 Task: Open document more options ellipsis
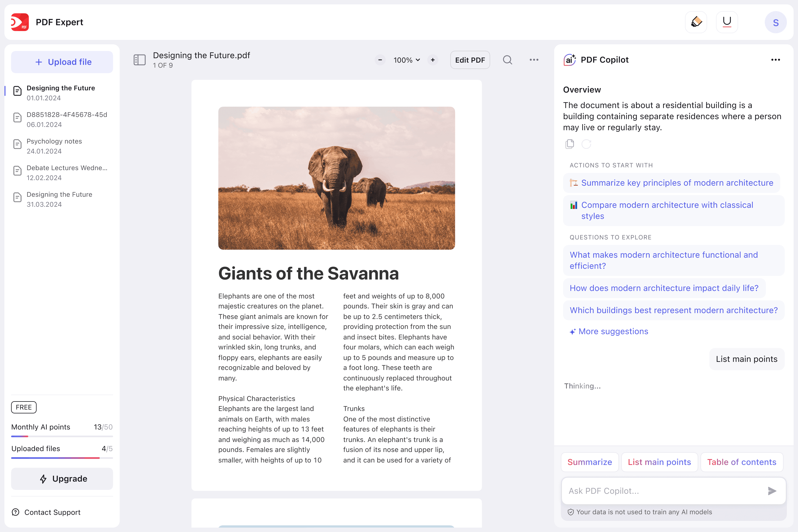[534, 60]
